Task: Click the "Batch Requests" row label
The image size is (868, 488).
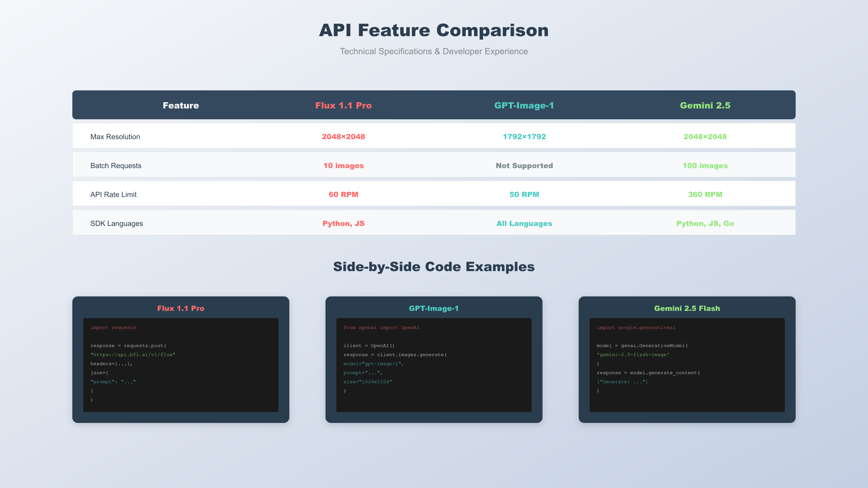Action: (x=116, y=166)
